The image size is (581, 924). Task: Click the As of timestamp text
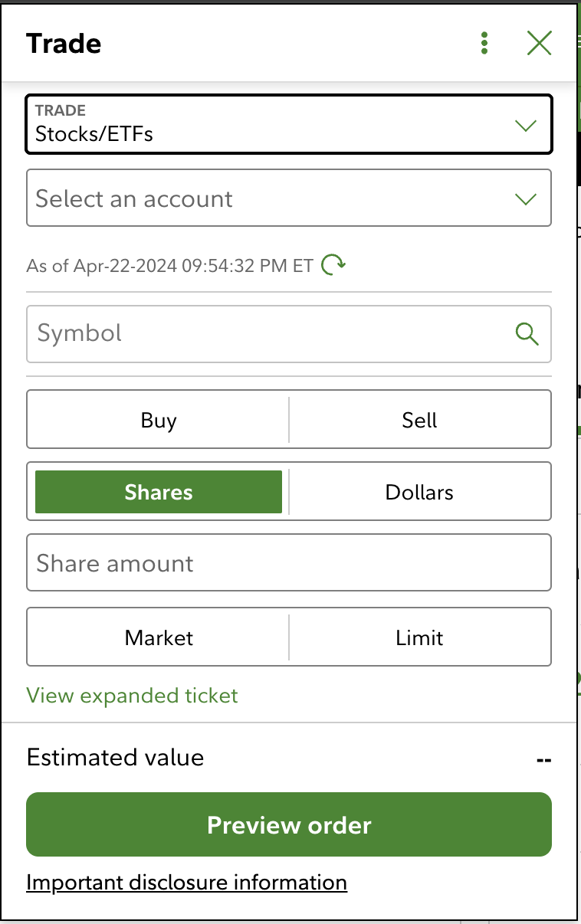point(169,266)
